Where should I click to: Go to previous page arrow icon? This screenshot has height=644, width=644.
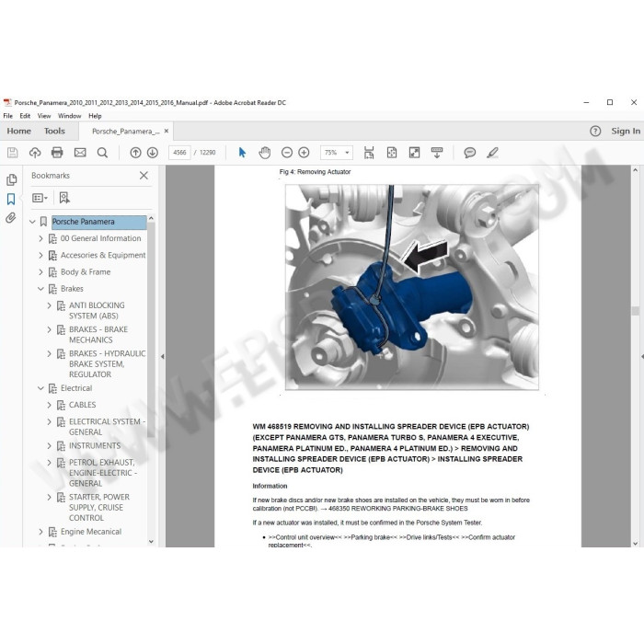tap(135, 153)
